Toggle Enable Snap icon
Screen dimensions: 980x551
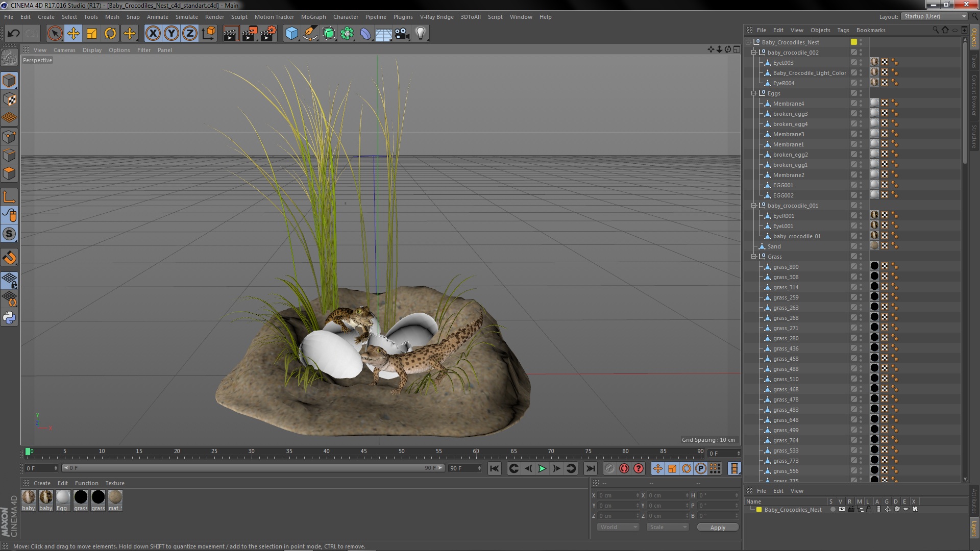pos(9,234)
